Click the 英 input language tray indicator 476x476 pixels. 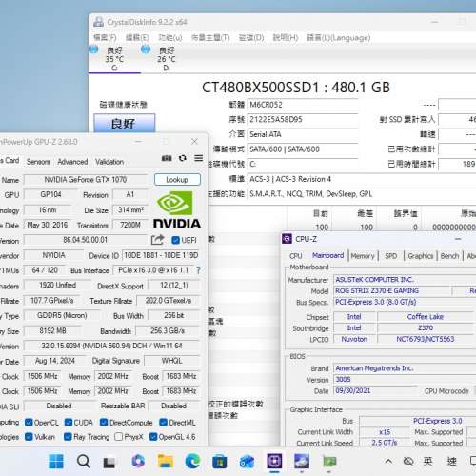427,461
